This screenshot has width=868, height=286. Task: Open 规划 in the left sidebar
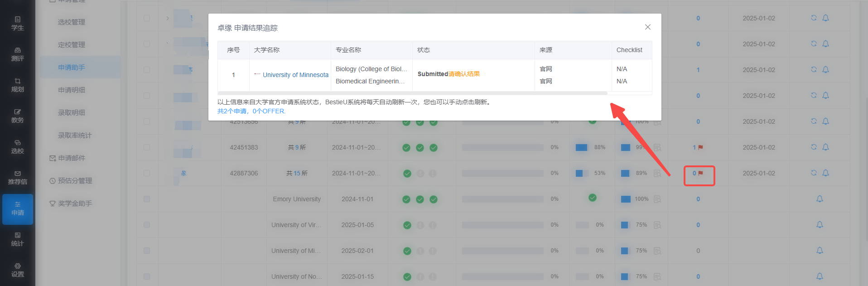point(18,85)
